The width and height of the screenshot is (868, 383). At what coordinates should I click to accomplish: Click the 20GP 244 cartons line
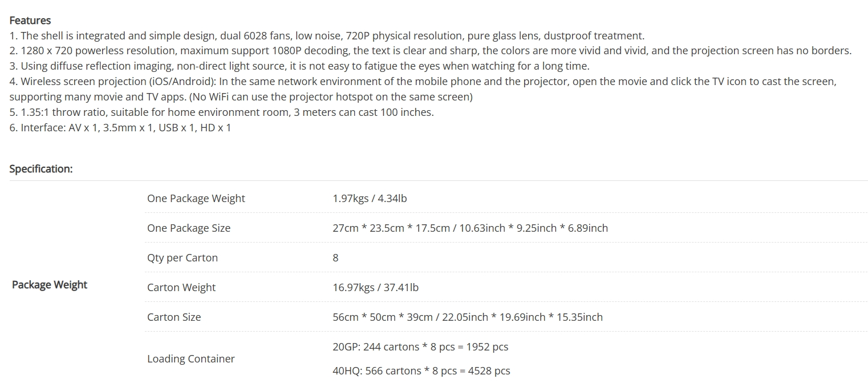click(420, 346)
